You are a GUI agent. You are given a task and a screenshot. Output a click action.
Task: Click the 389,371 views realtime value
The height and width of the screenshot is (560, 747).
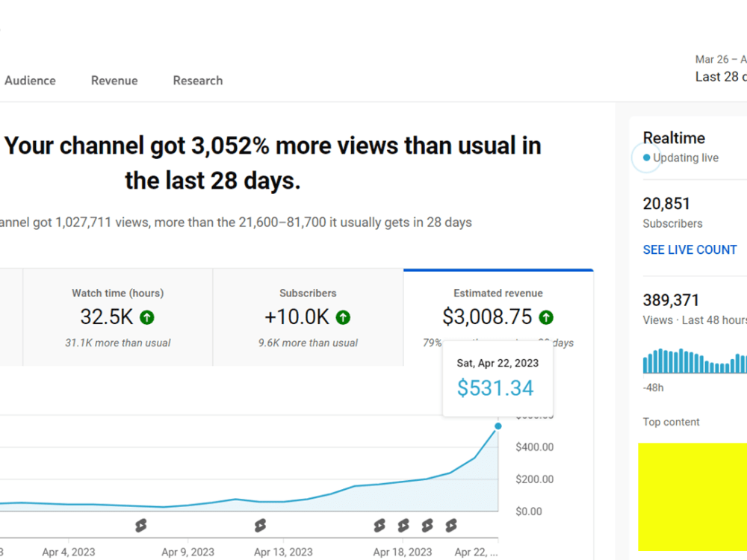click(671, 300)
